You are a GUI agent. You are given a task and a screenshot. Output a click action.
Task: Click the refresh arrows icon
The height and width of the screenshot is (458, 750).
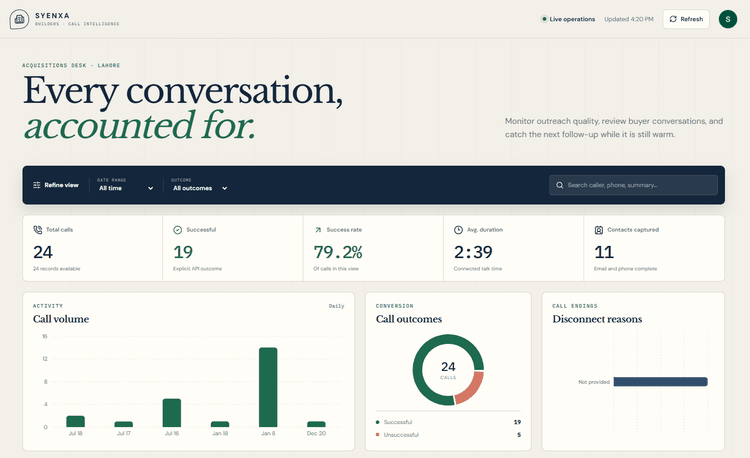coord(673,19)
